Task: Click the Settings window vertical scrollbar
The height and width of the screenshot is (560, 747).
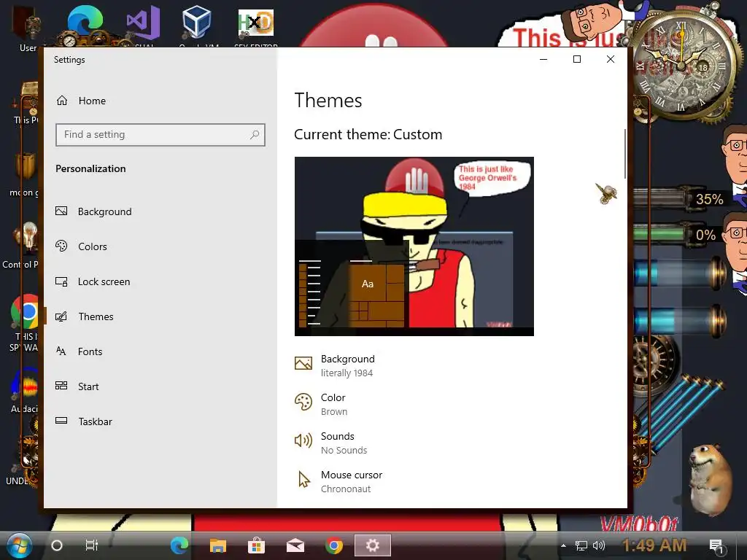Action: pyautogui.click(x=624, y=155)
